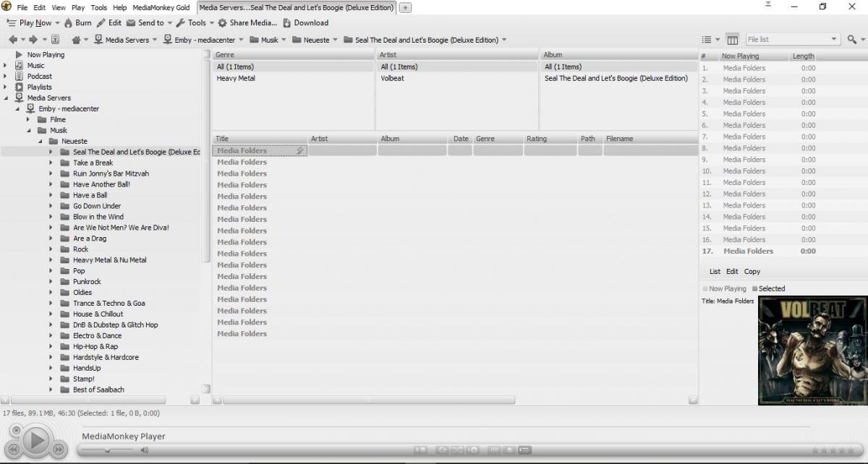868x464 pixels.
Task: Click the Download toolbar button
Action: 305,22
